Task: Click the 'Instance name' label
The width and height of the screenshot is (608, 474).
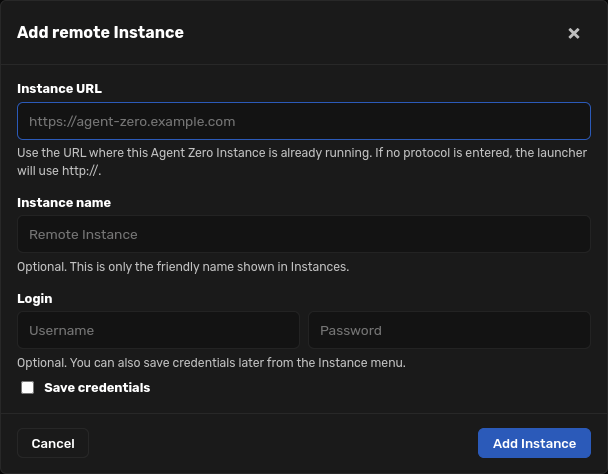Action: [64, 202]
